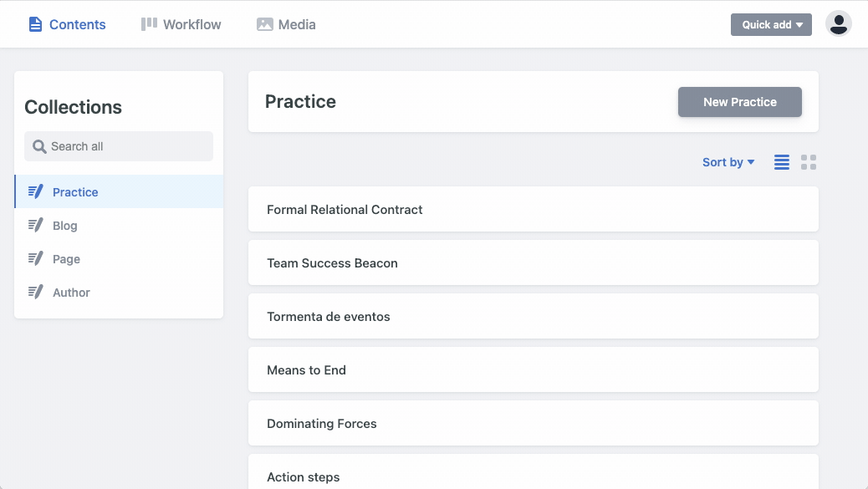Click the Blog collection icon
The image size is (868, 489).
tap(36, 225)
